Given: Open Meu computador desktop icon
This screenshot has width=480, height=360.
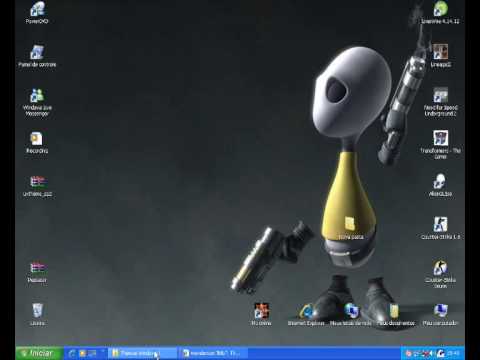Looking at the screenshot, I should 440,314.
